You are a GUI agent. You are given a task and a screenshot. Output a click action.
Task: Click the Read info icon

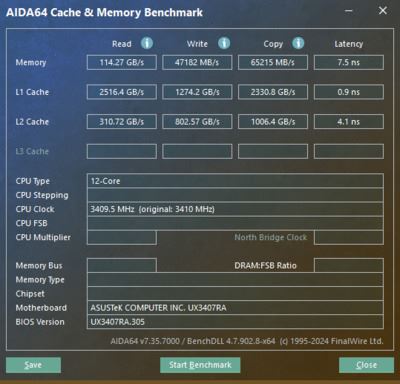(147, 43)
